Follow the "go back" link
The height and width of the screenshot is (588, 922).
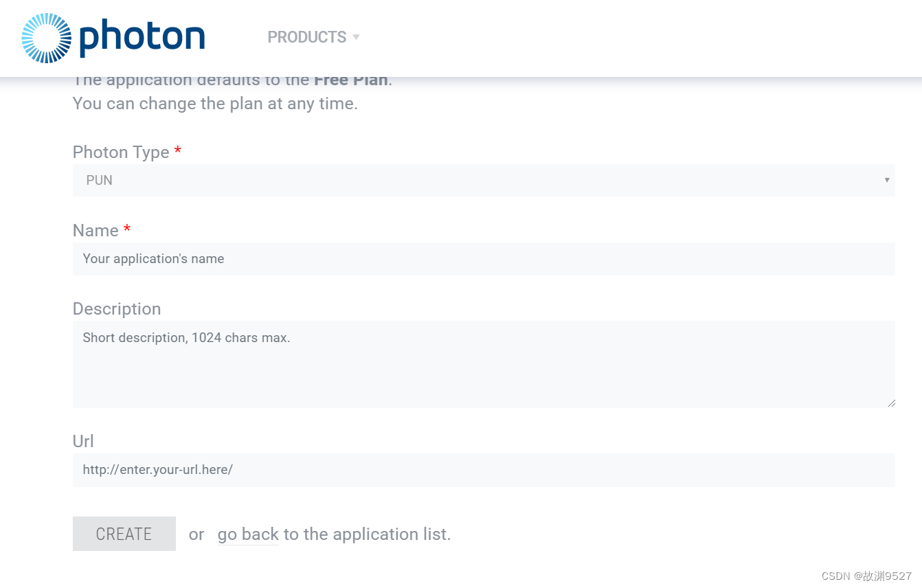pyautogui.click(x=248, y=534)
